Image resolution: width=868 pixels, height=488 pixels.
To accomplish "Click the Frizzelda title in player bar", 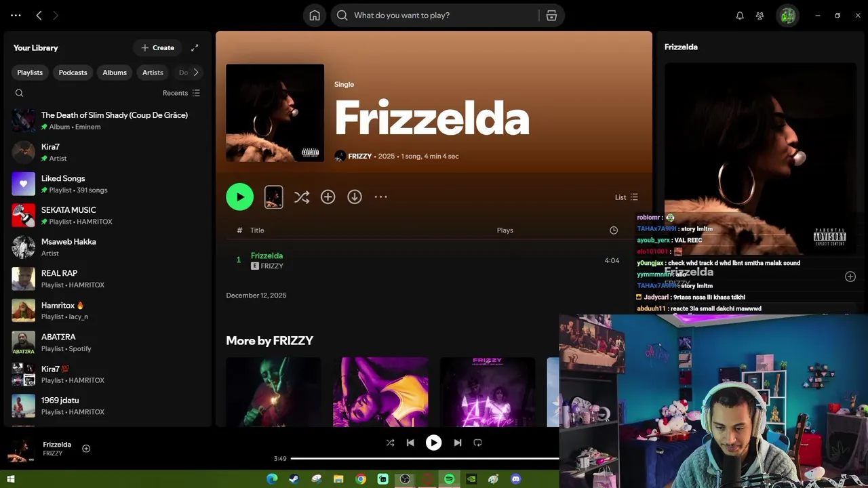I will [x=57, y=445].
